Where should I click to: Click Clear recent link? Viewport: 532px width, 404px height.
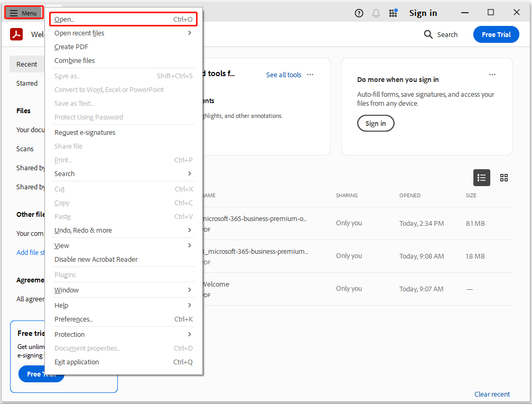pos(492,394)
